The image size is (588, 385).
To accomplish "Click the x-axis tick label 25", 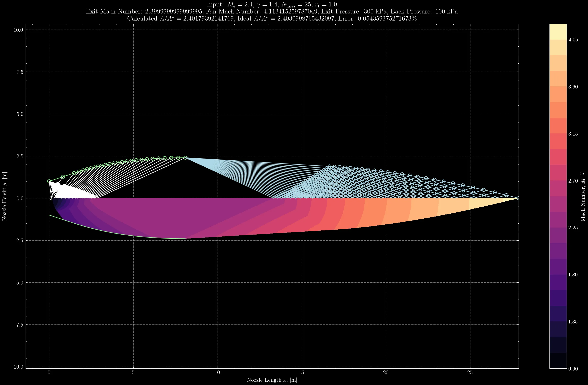I will tap(470, 373).
